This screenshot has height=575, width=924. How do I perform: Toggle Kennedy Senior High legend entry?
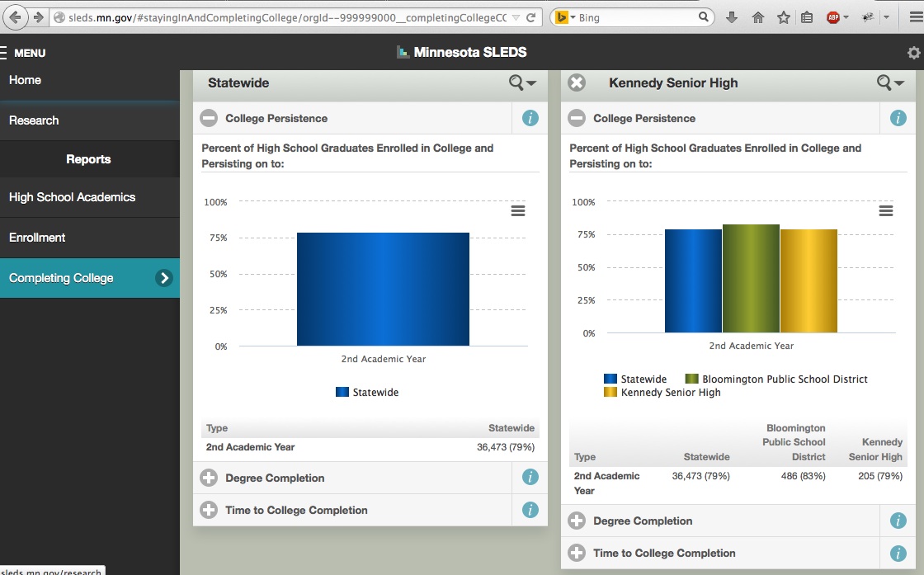(662, 393)
